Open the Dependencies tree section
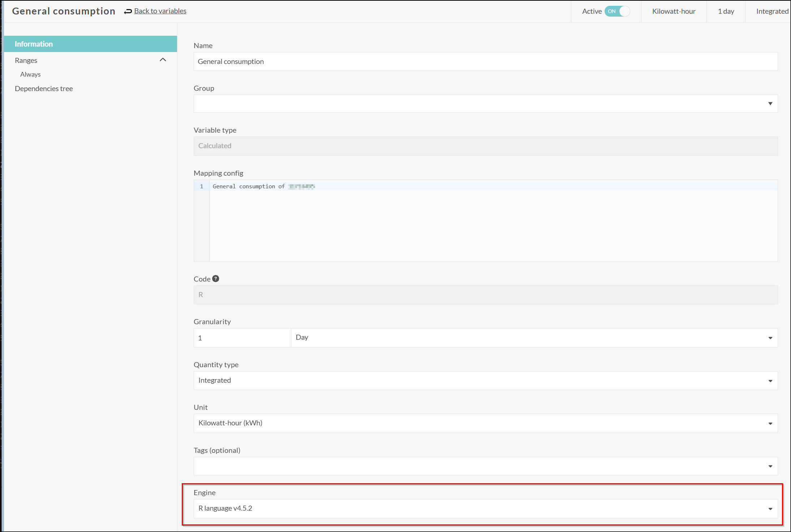Image resolution: width=791 pixels, height=532 pixels. [44, 89]
